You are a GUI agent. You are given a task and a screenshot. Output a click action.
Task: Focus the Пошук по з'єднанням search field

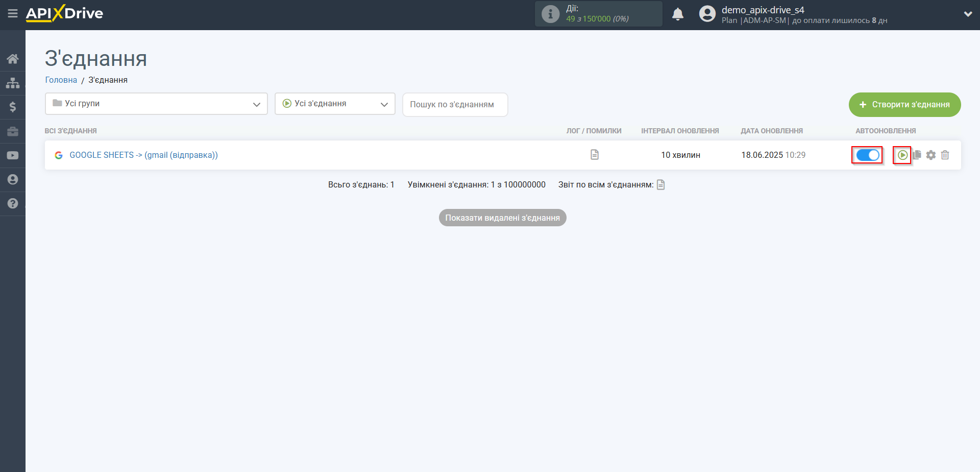[x=455, y=104]
